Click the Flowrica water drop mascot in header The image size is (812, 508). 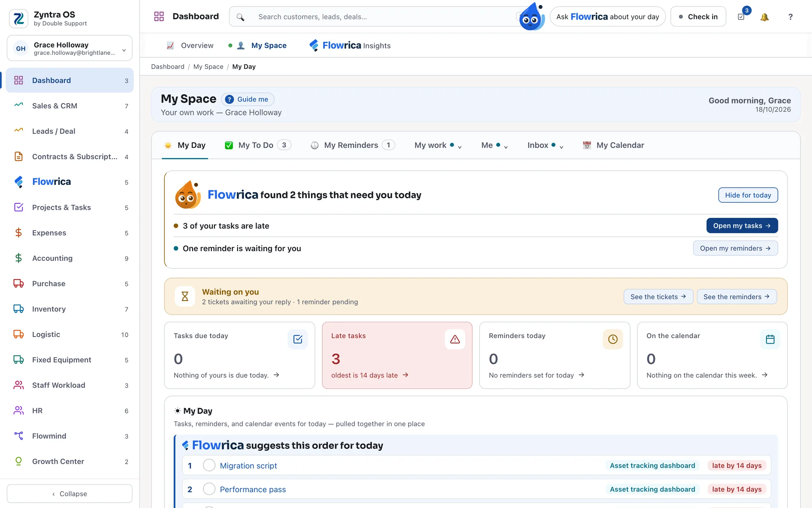pyautogui.click(x=531, y=16)
